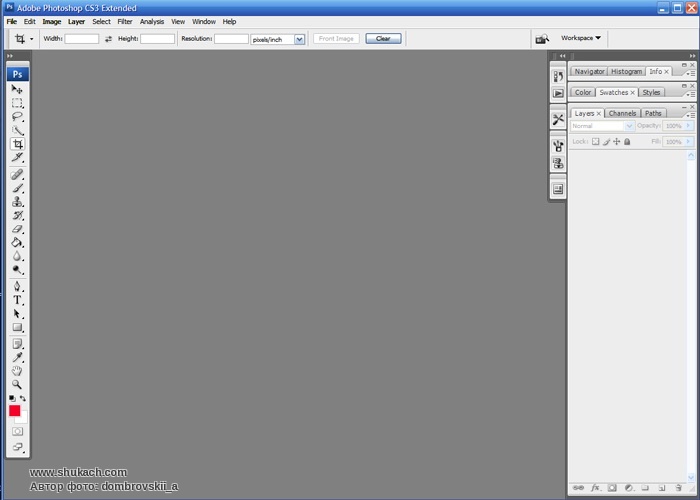
Task: Delete layer with trash icon
Action: 679,488
